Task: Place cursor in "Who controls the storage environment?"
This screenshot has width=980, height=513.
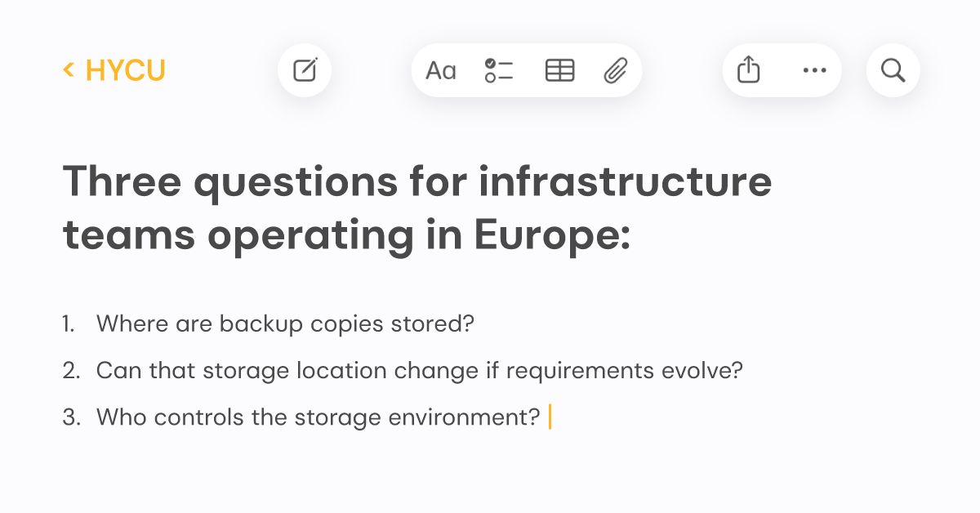Action: pos(318,417)
